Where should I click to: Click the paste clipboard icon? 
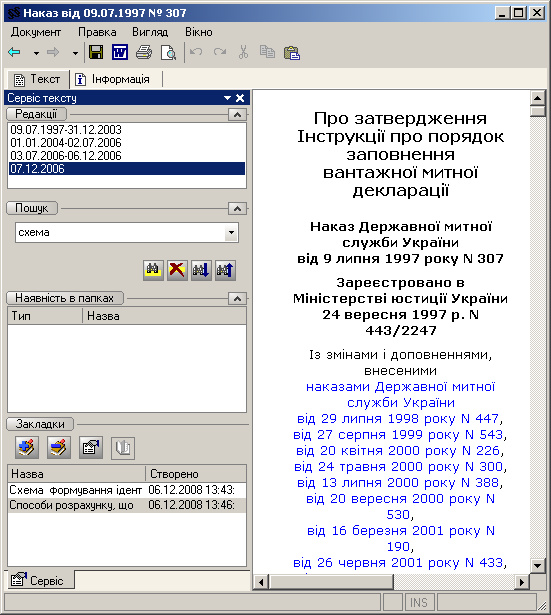tap(292, 53)
